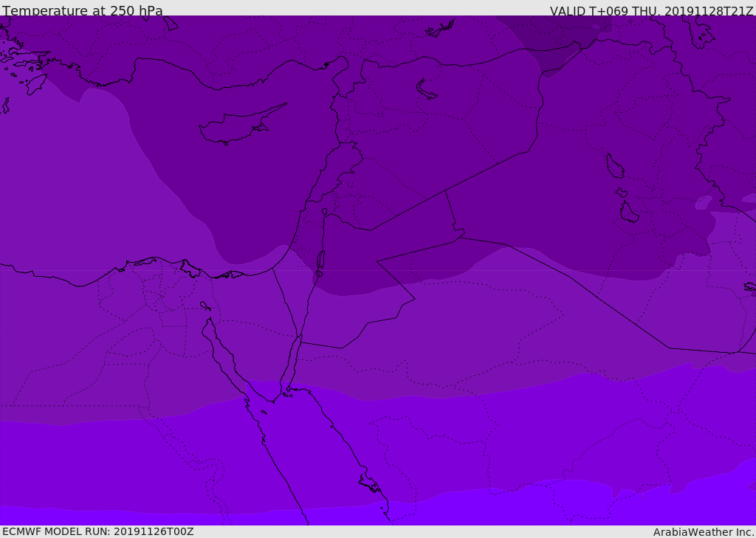Click the 'Temperature at 250 hPa' title text
The height and width of the screenshot is (538, 756).
(83, 10)
